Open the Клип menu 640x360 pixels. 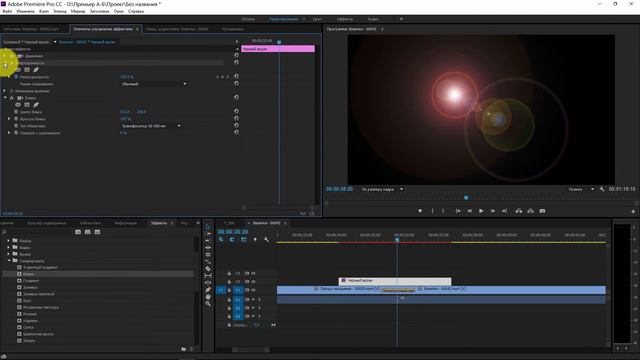point(44,11)
